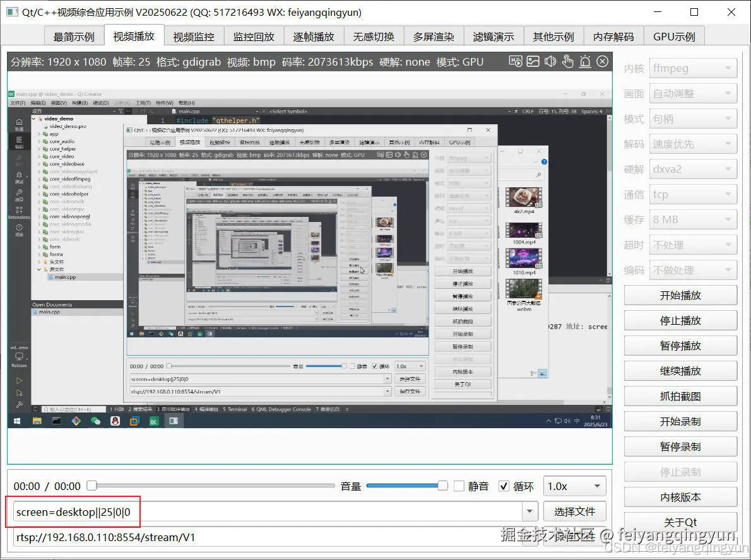Open the 缓存 8 MB dropdown
Viewport: 751px width, 560px height.
(x=693, y=219)
